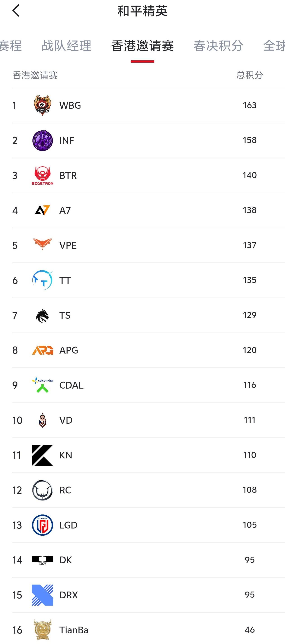The height and width of the screenshot is (644, 285).
Task: Open the APG orange logo
Action: point(43,350)
